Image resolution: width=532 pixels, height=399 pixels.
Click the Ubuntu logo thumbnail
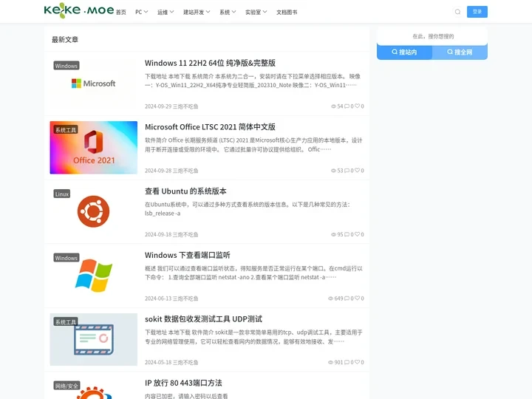(94, 211)
